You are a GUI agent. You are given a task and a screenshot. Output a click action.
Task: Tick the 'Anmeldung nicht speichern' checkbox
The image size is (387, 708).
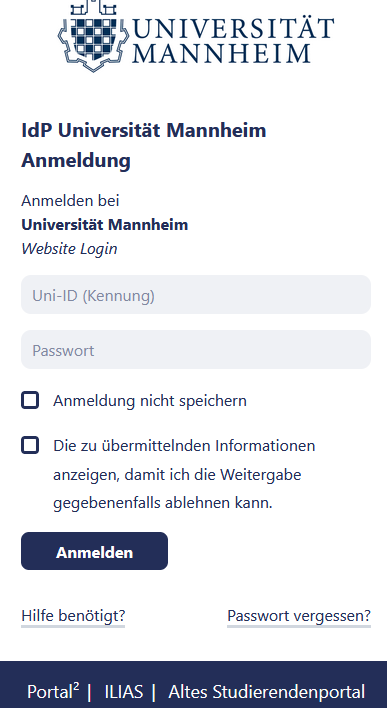(x=30, y=401)
